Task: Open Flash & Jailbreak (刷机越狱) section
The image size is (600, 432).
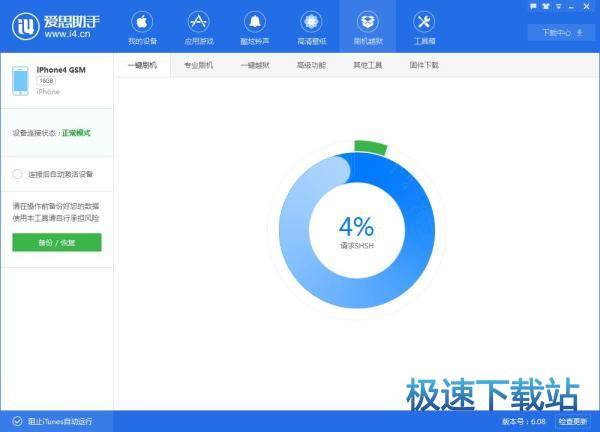Action: pyautogui.click(x=368, y=27)
